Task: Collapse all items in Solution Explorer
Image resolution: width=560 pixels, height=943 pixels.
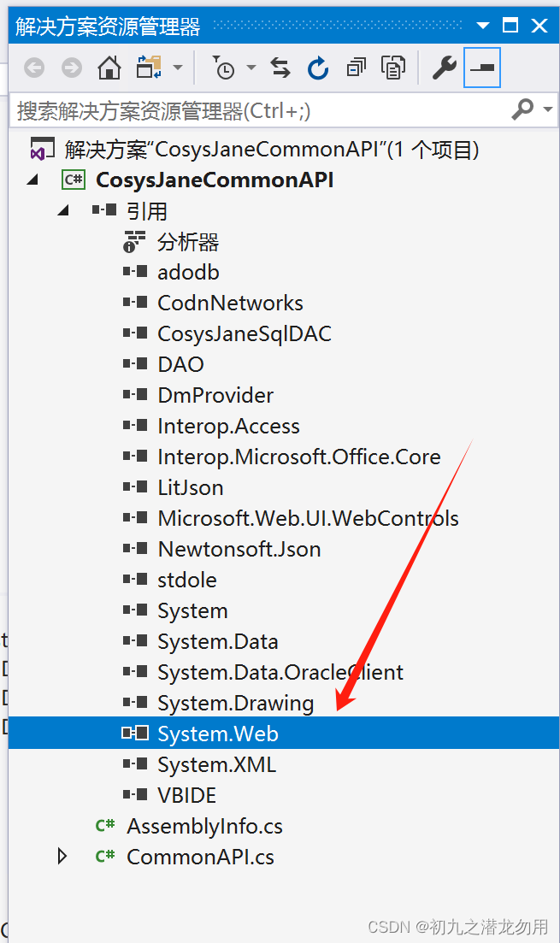Action: [357, 68]
